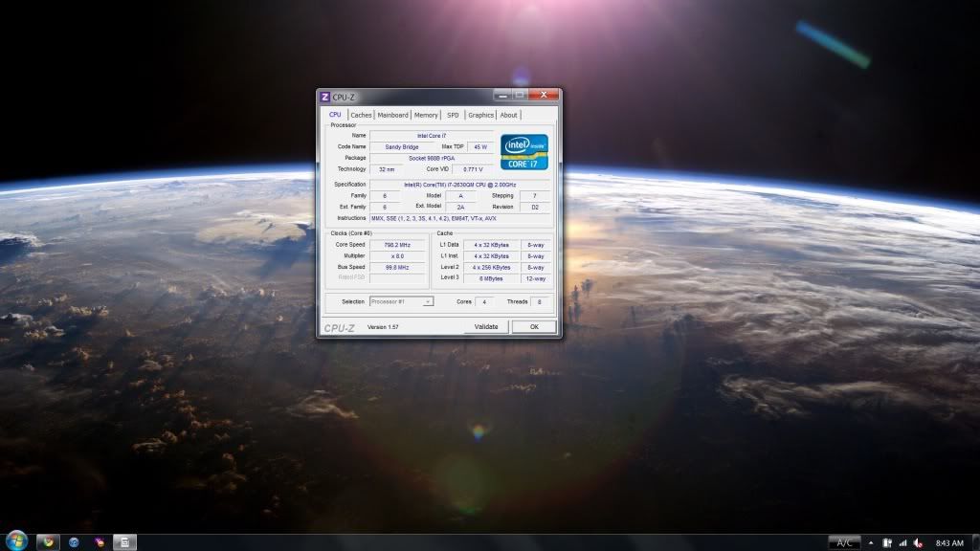Switch to the Graphics tab

(x=480, y=116)
